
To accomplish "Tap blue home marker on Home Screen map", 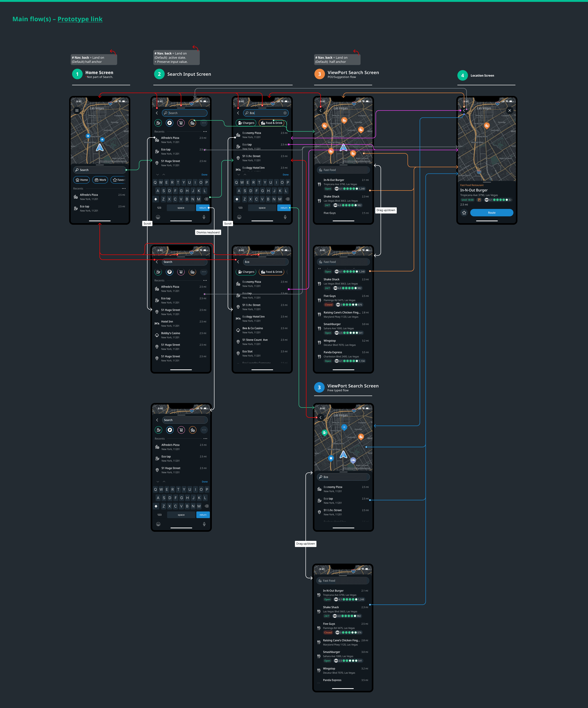I will click(102, 139).
